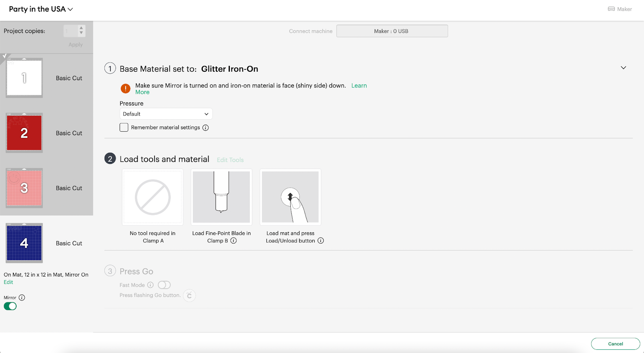
Task: Click the Fine-Point Blade image
Action: click(x=221, y=197)
